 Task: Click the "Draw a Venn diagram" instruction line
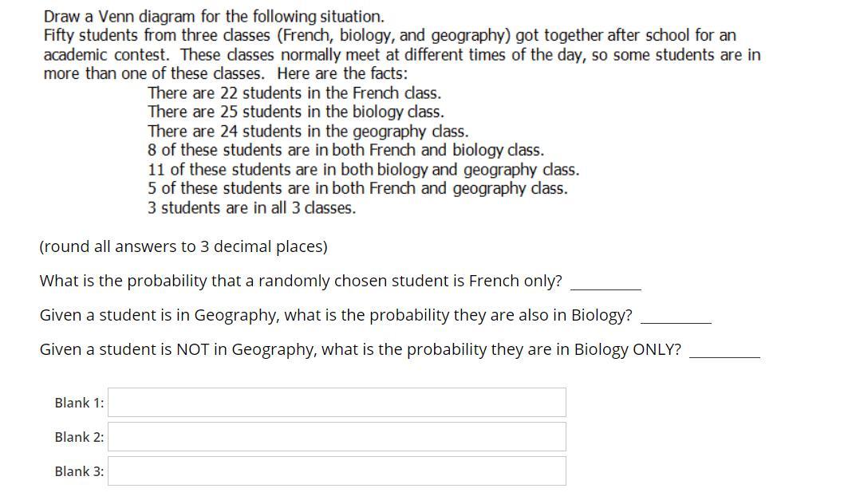214,16
